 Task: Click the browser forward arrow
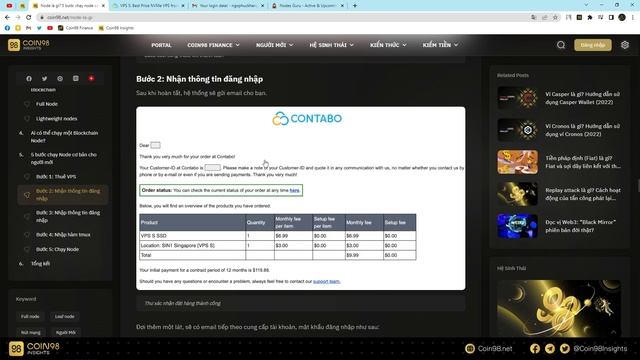pyautogui.click(x=18, y=17)
